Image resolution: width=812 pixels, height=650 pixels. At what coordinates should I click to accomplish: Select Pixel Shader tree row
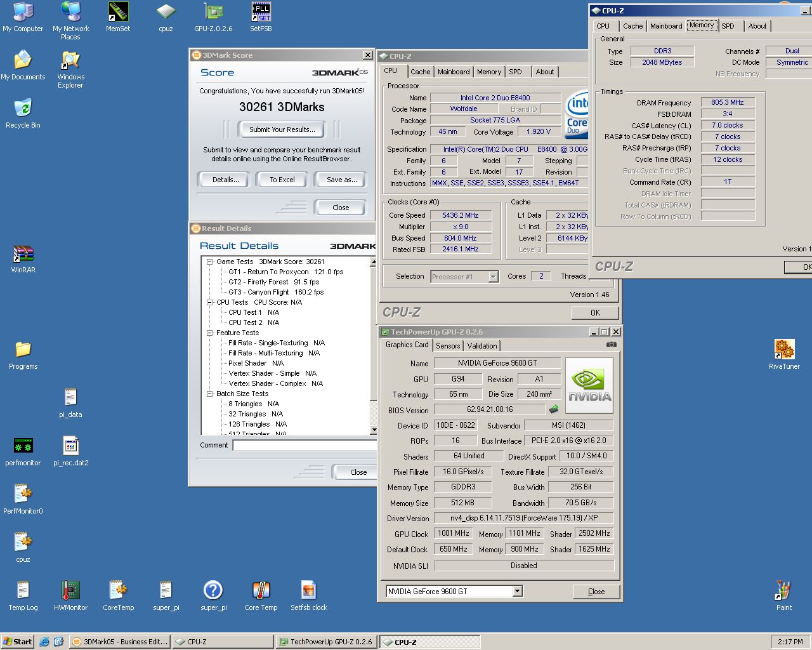pyautogui.click(x=256, y=363)
